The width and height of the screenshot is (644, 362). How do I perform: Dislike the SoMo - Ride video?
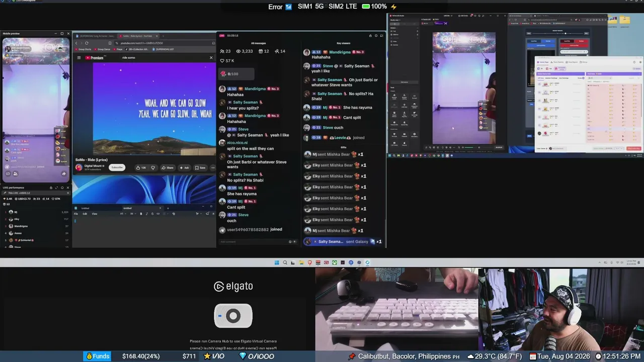click(153, 167)
